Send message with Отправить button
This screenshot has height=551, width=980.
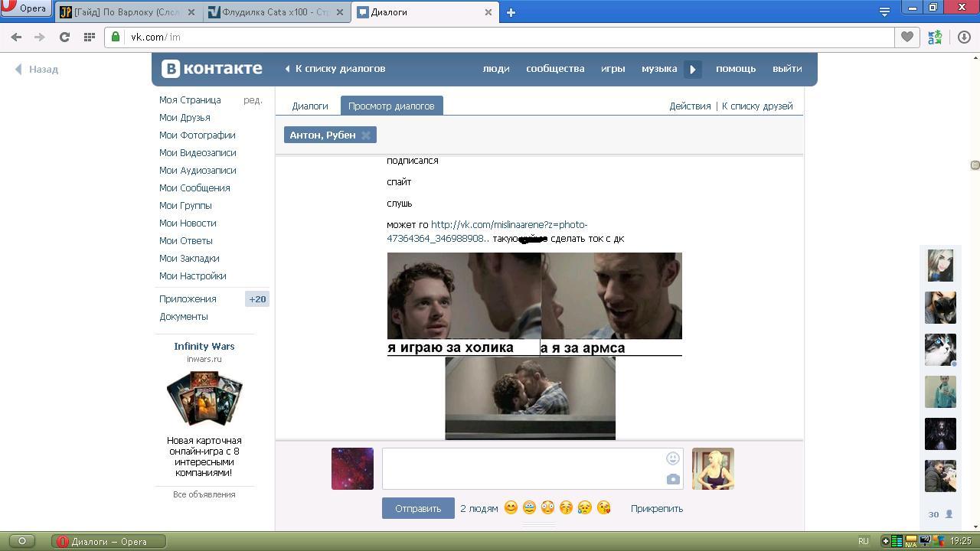[418, 508]
